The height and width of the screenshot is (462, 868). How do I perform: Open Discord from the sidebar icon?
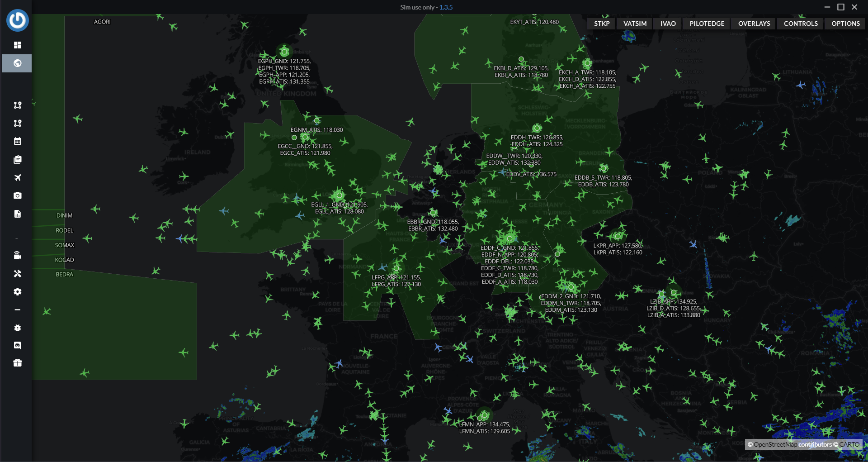tap(17, 345)
